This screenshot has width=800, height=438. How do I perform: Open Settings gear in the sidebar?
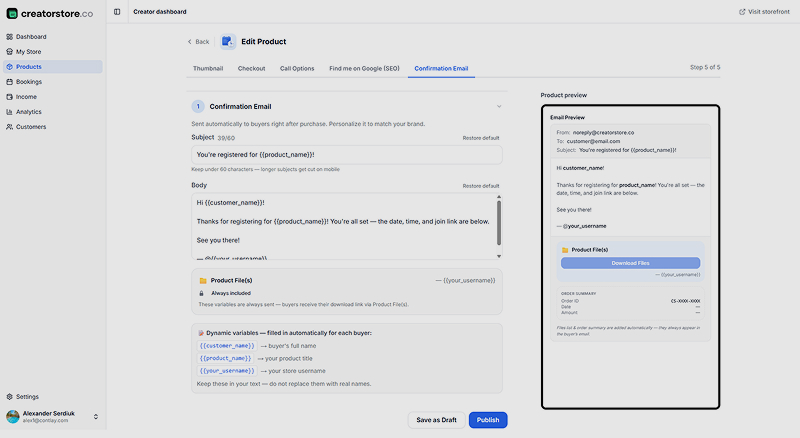(x=9, y=397)
